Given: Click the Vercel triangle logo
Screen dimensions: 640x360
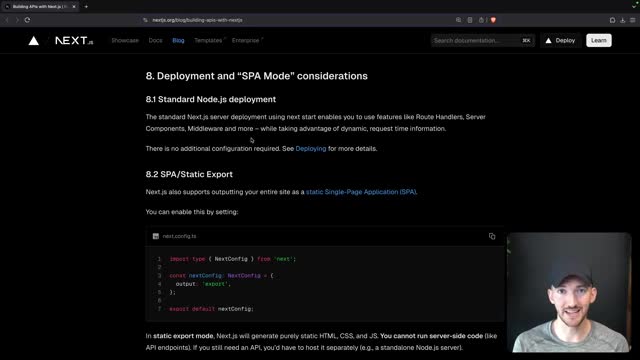Looking at the screenshot, I should tap(33, 40).
